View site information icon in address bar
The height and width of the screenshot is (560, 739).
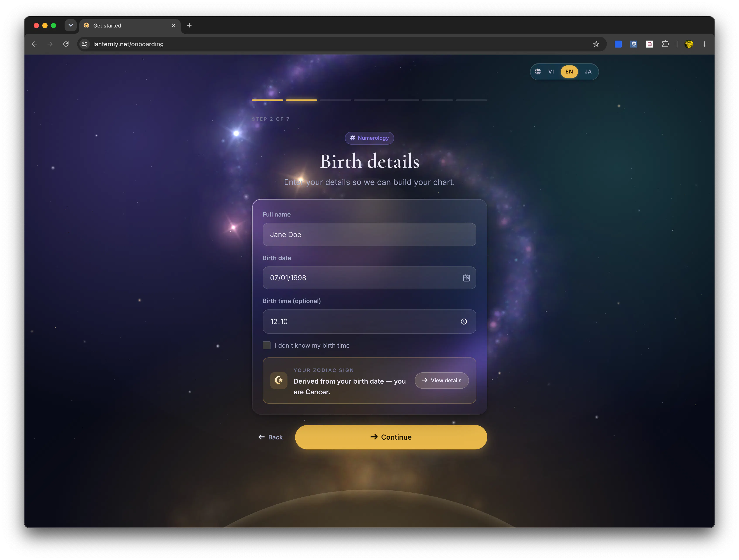coord(85,44)
